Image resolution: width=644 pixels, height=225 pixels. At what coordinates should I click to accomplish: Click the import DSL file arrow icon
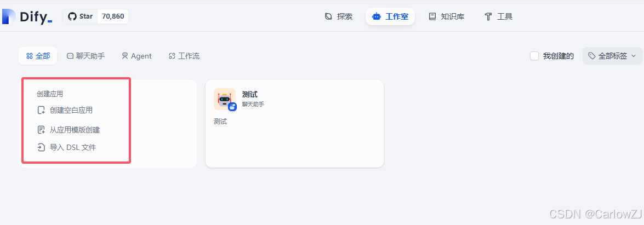41,147
